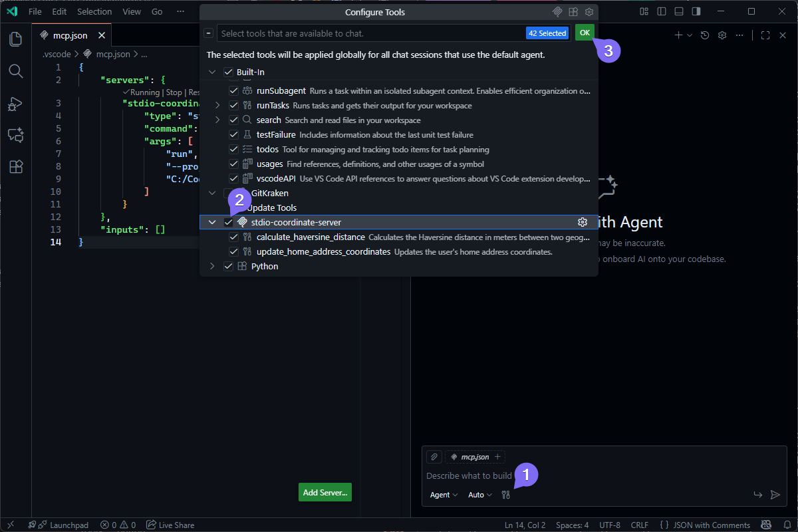Disable the calculate_haversine_distance tool

(233, 237)
